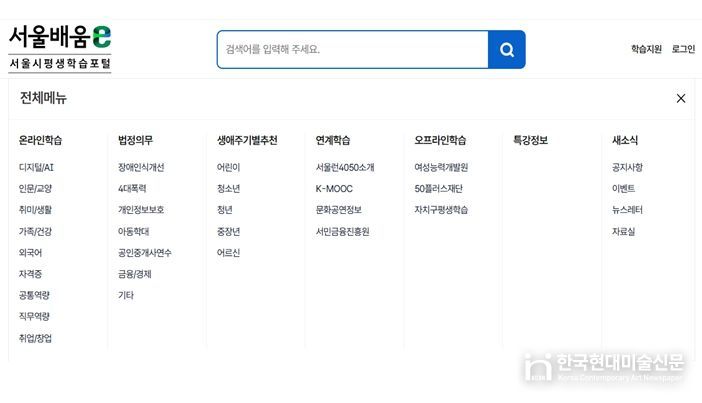Close the 전체메뉴 panel with X

click(681, 98)
